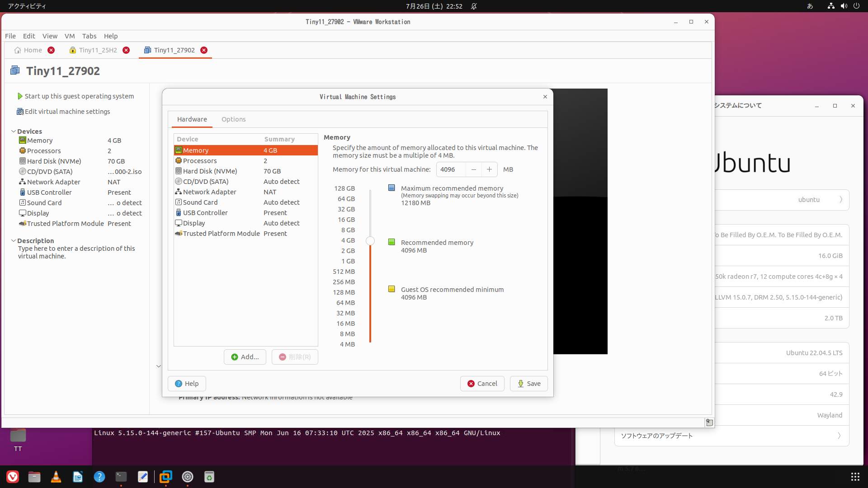Select Sound Card in the settings device list
This screenshot has height=488, width=868.
coord(245,202)
